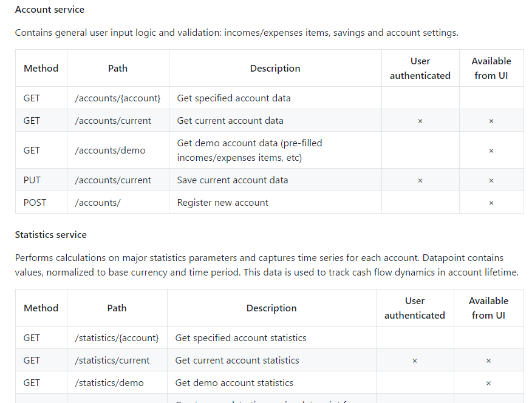The height and width of the screenshot is (403, 532).
Task: Select the /accounts/{account} path cell
Action: 118,98
